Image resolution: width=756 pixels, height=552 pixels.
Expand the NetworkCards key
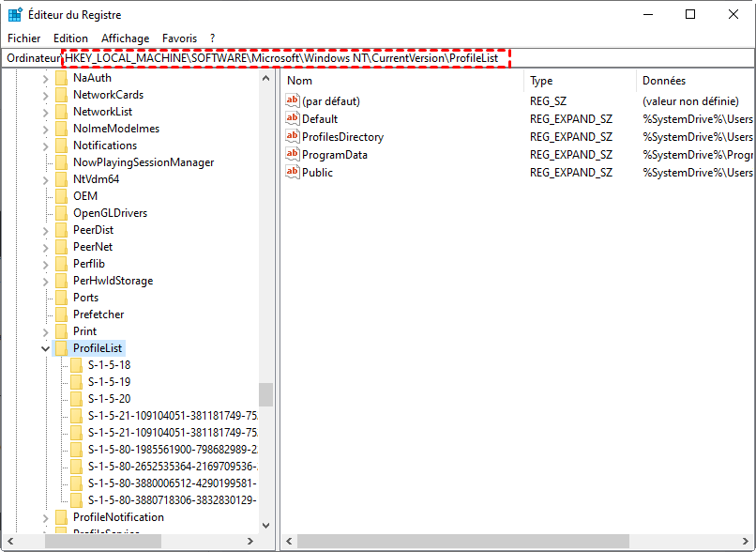pos(45,95)
